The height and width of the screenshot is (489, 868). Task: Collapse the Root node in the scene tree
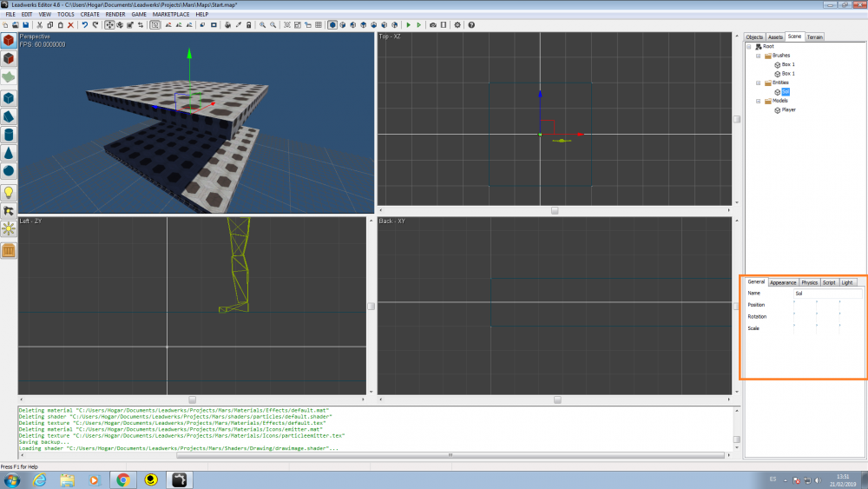749,47
